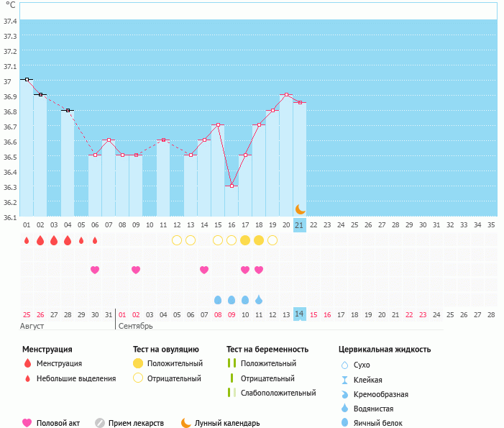Click the heart icon under cycle day 06
504x428 pixels.
pyautogui.click(x=95, y=270)
